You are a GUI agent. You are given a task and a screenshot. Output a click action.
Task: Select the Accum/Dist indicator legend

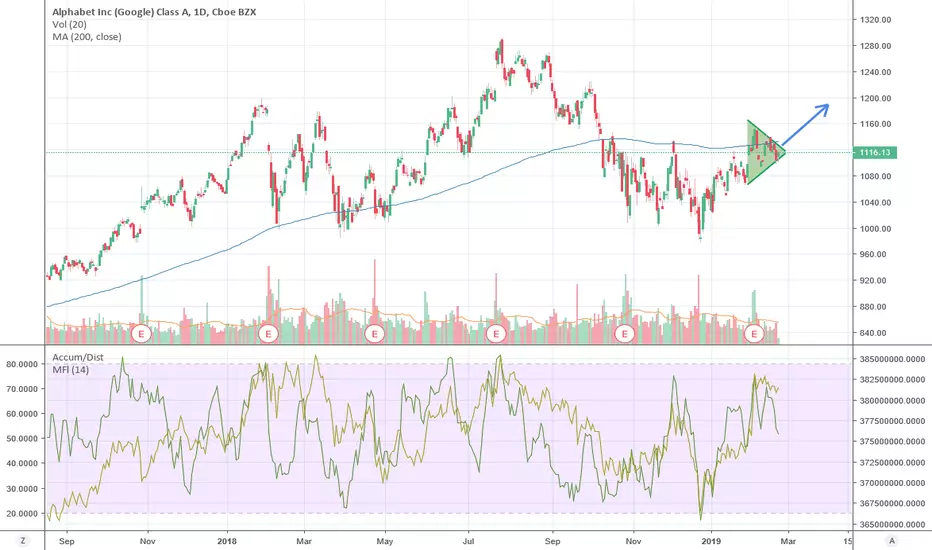[78, 357]
